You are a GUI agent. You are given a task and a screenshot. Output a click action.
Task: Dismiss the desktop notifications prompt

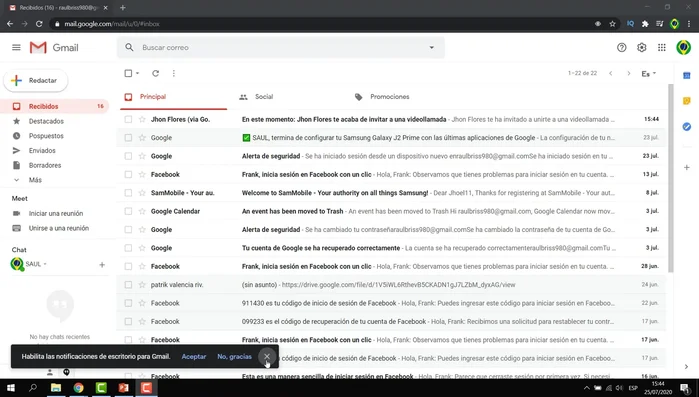click(x=267, y=356)
